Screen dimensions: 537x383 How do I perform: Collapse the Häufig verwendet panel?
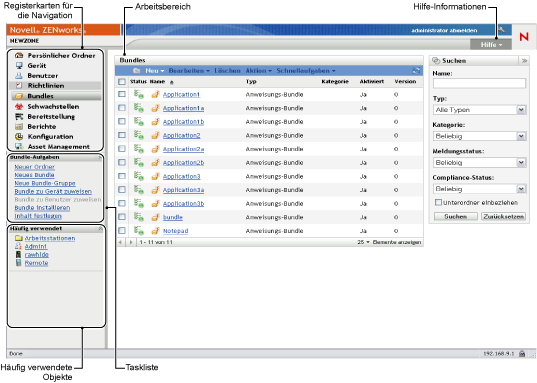point(100,228)
